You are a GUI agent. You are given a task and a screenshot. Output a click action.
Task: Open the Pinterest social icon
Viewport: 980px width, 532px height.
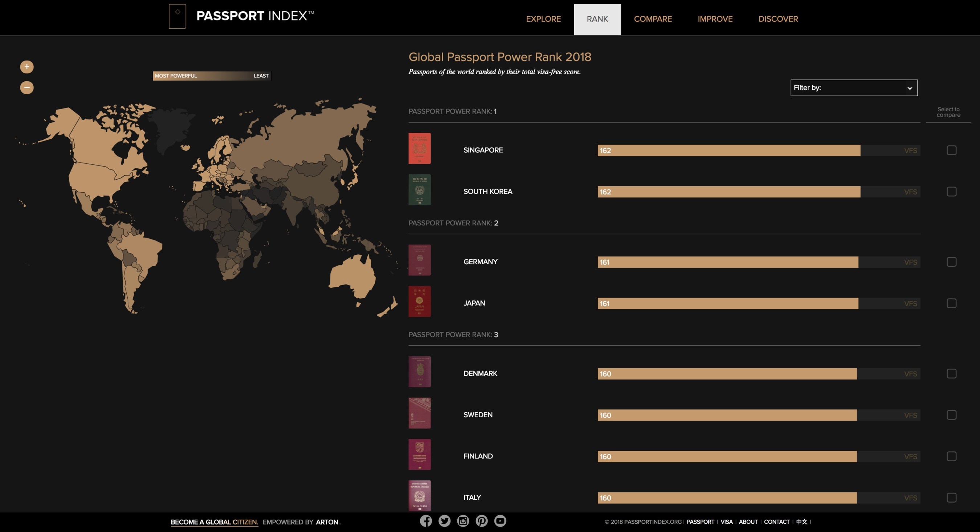click(482, 521)
